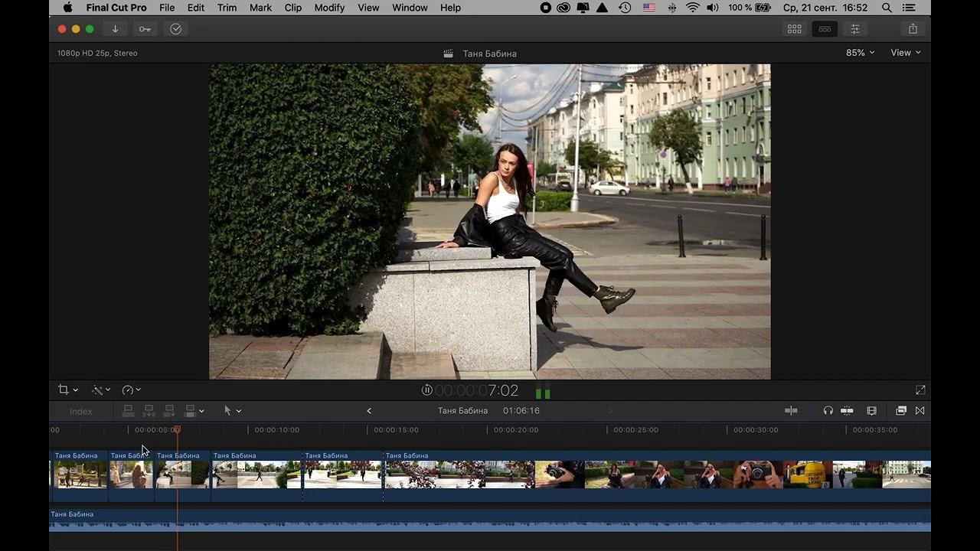Open the clip appearance filmstrip icon

(x=871, y=411)
